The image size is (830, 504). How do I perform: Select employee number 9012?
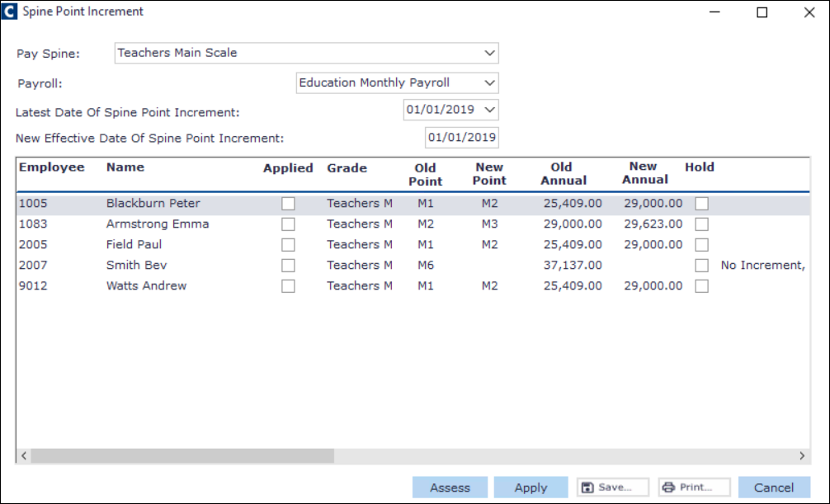tap(33, 286)
